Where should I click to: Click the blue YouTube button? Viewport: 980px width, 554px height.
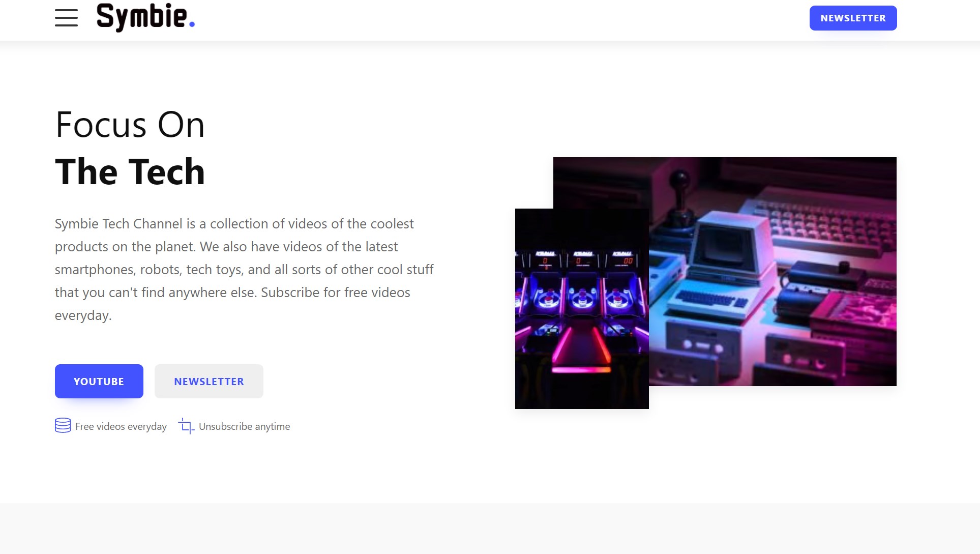[x=99, y=381]
